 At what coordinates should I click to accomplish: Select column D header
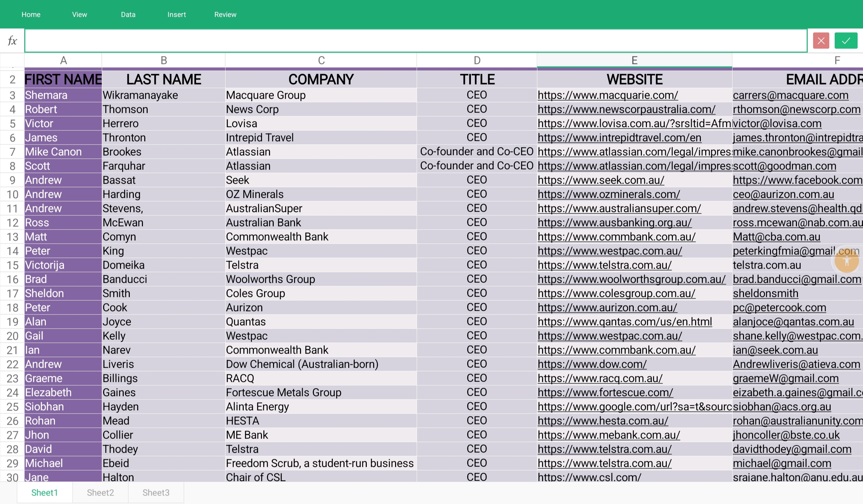(x=477, y=60)
